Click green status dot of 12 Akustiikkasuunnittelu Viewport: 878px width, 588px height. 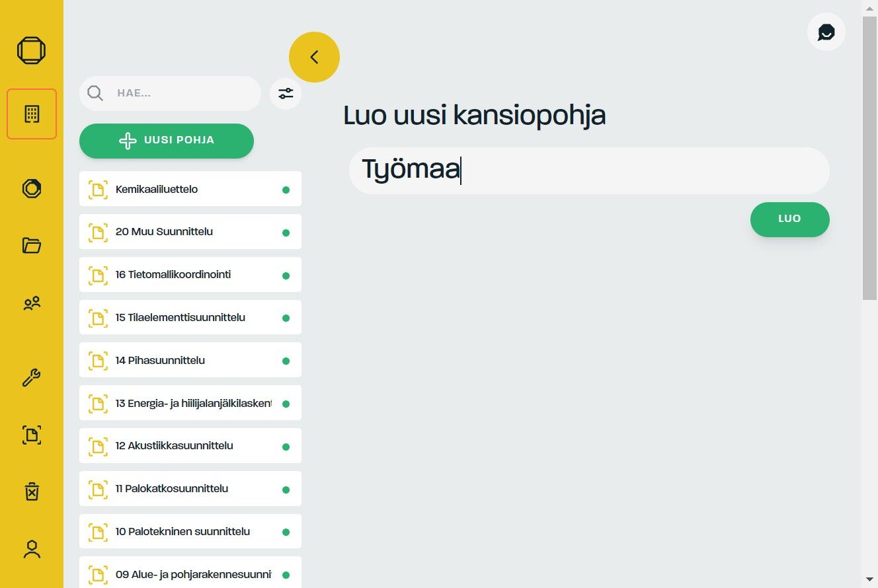pyautogui.click(x=286, y=447)
